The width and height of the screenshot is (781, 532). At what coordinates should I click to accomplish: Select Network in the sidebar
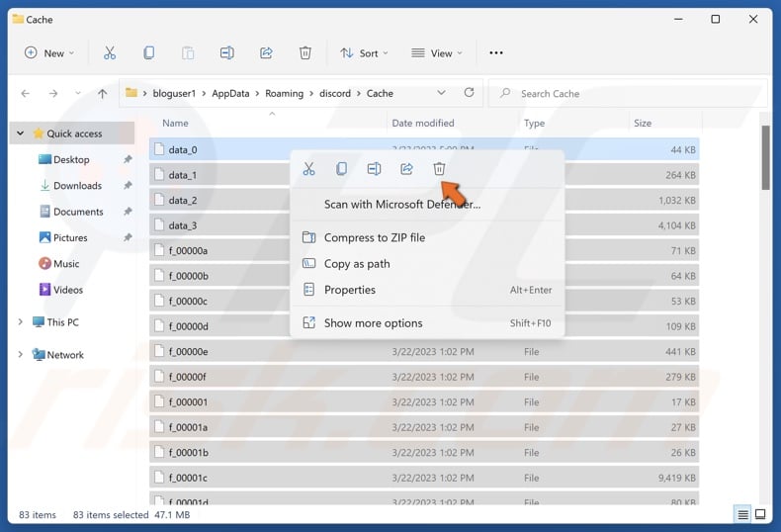65,355
